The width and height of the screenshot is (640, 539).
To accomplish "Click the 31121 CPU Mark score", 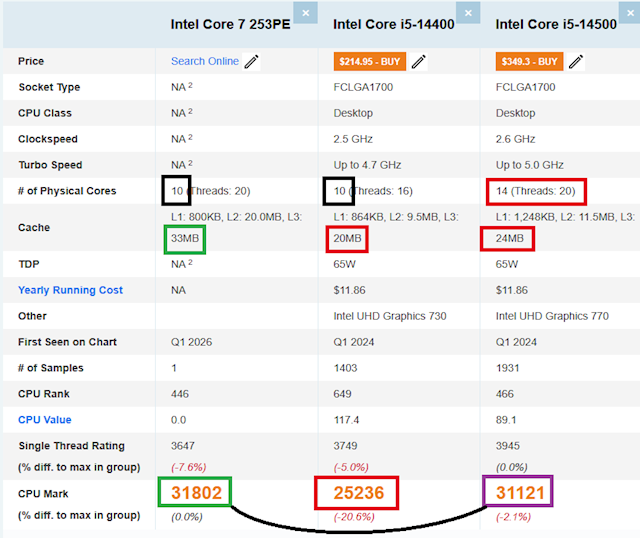I will (520, 492).
